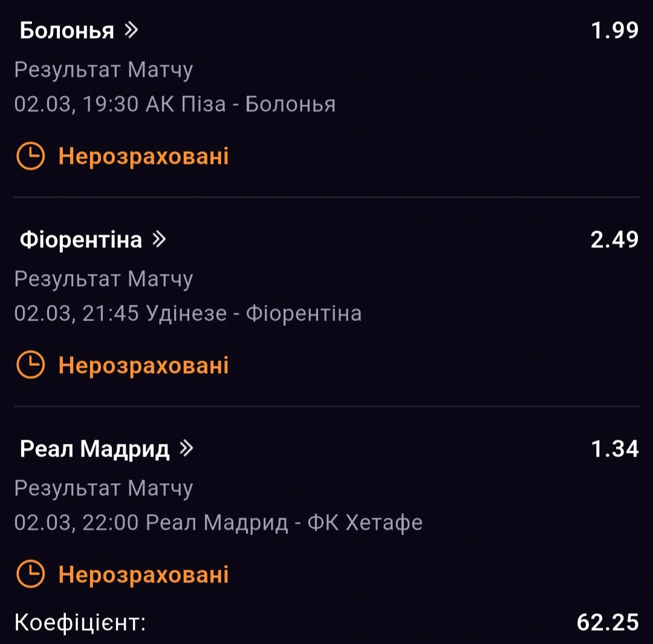Click the clock icon under the Болонья bet
Image resolution: width=653 pixels, height=644 pixels.
point(30,157)
